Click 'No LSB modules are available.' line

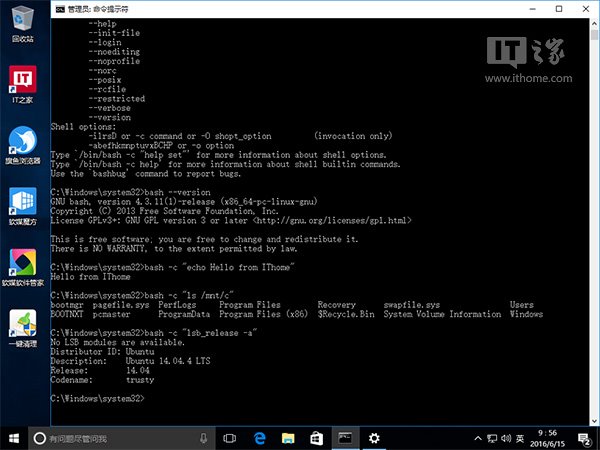click(117, 342)
